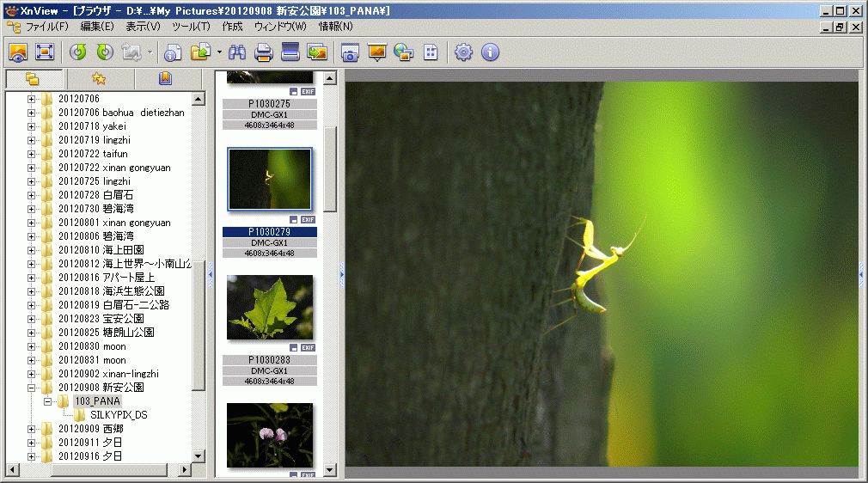This screenshot has height=483, width=868.
Task: Start slideshow using the toolbar icon
Action: [x=376, y=52]
